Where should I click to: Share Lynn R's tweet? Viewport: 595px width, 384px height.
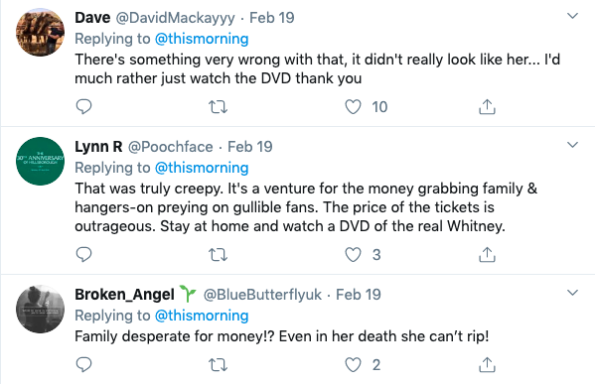pos(487,255)
